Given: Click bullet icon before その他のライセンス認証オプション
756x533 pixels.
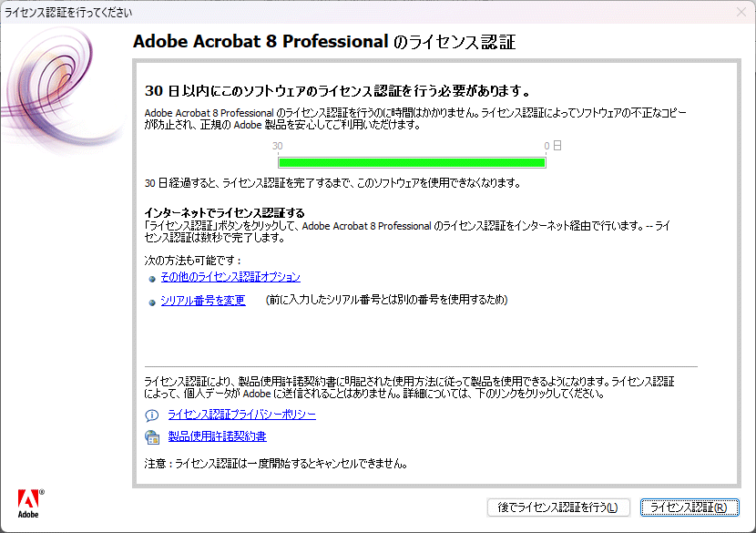Looking at the screenshot, I should [152, 279].
